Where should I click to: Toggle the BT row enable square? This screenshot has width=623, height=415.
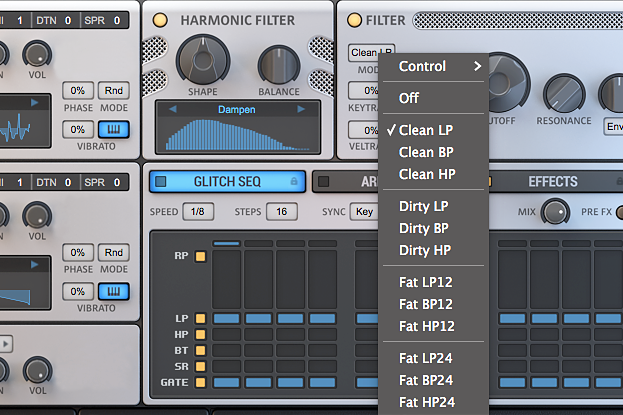pos(200,350)
